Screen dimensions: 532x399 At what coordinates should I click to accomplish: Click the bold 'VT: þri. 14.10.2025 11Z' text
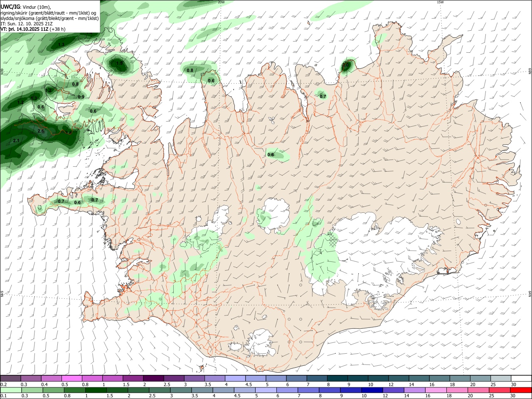click(25, 30)
